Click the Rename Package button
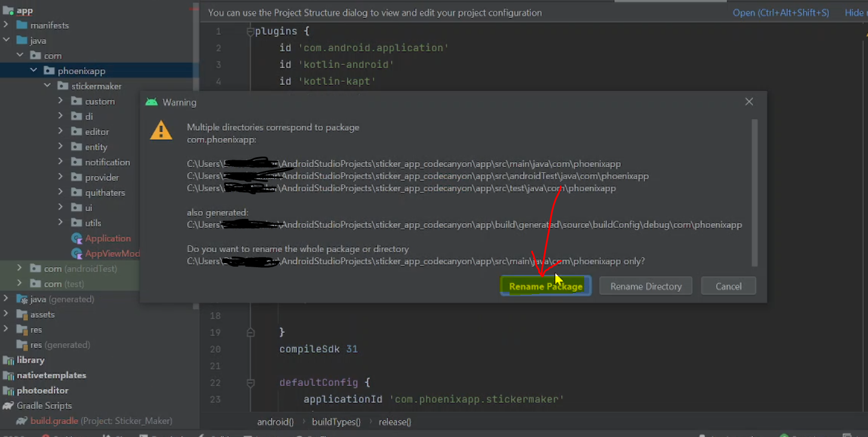Viewport: 868px width, 437px height. pyautogui.click(x=545, y=286)
